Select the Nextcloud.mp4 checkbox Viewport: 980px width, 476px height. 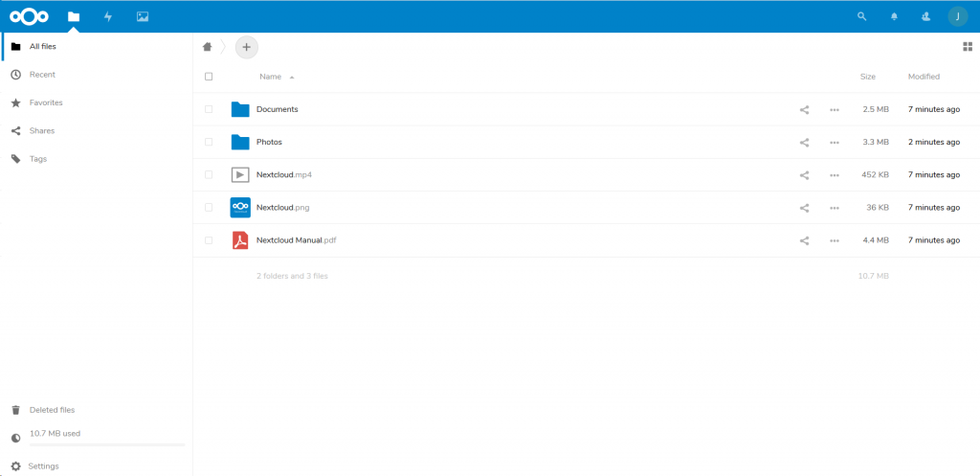point(209,174)
